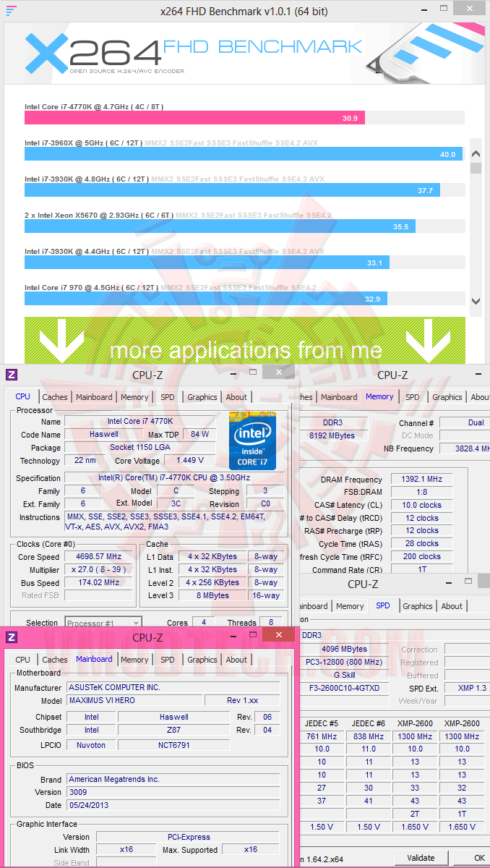Click the 2 x Intel Xeon X5670 result bar
This screenshot has width=490, height=868.
[220, 226]
